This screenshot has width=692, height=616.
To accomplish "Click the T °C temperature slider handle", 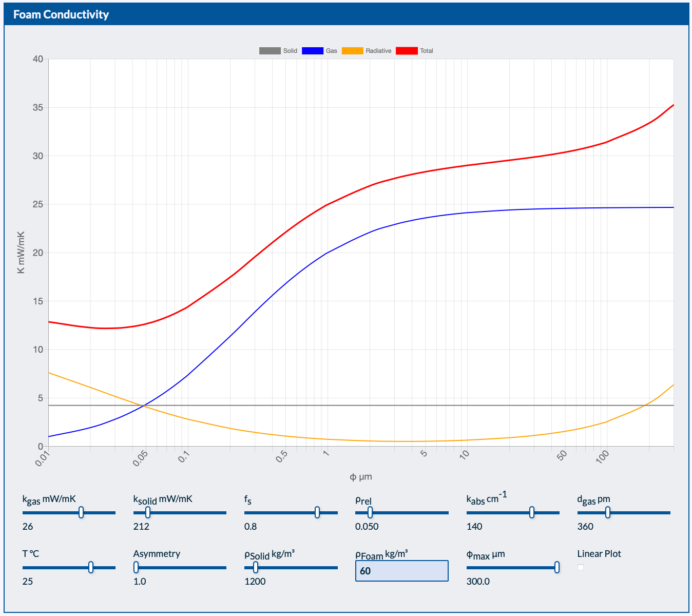I will coord(91,567).
